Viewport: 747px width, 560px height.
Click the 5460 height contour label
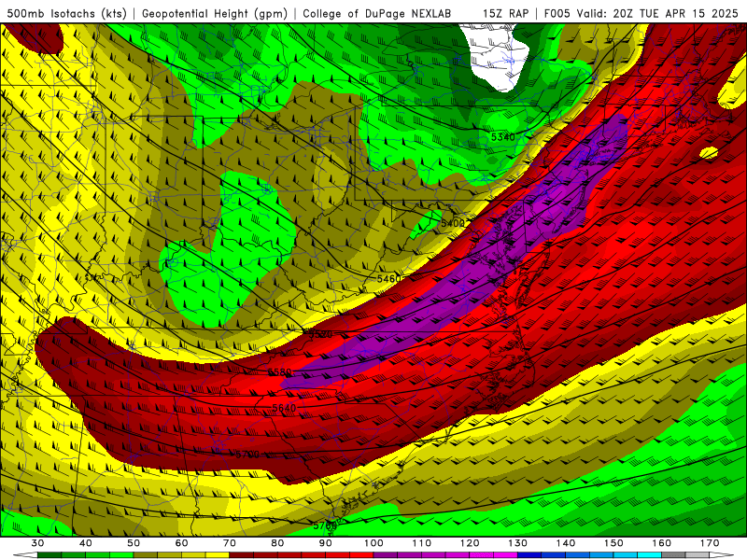(388, 278)
